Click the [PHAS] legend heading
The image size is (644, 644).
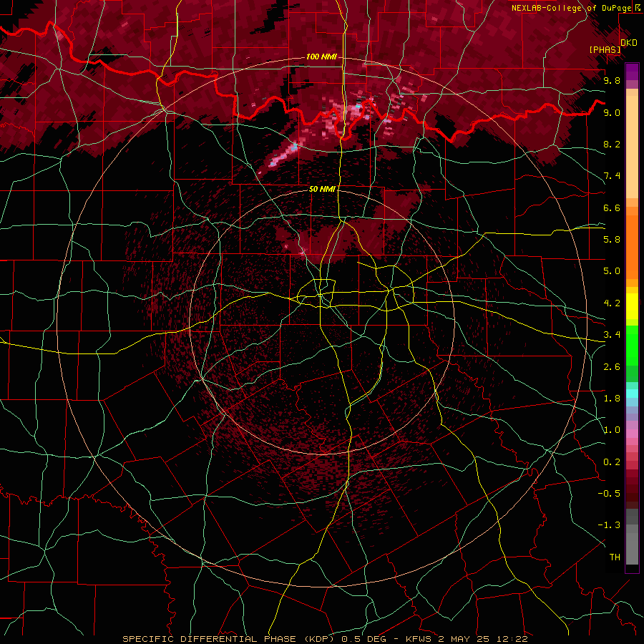coord(605,49)
